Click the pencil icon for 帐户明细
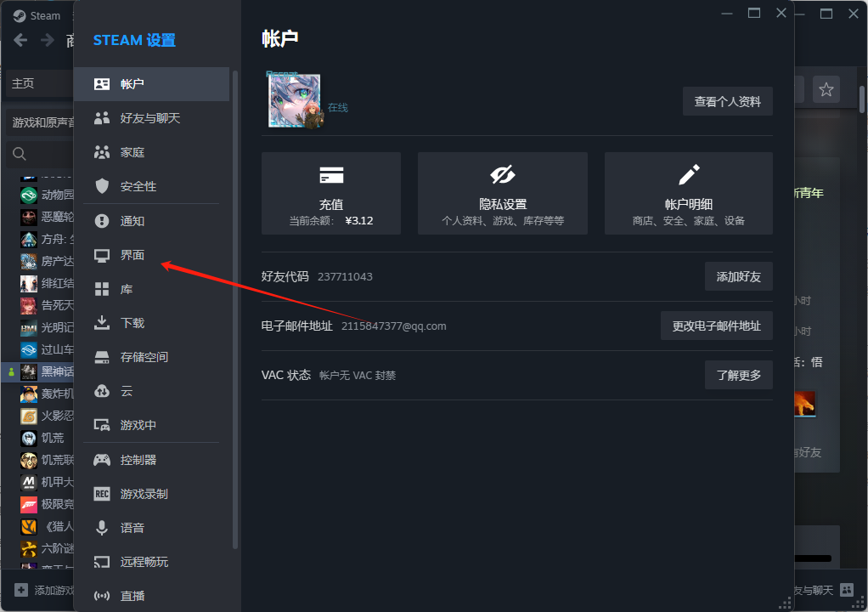The width and height of the screenshot is (868, 612). [689, 175]
